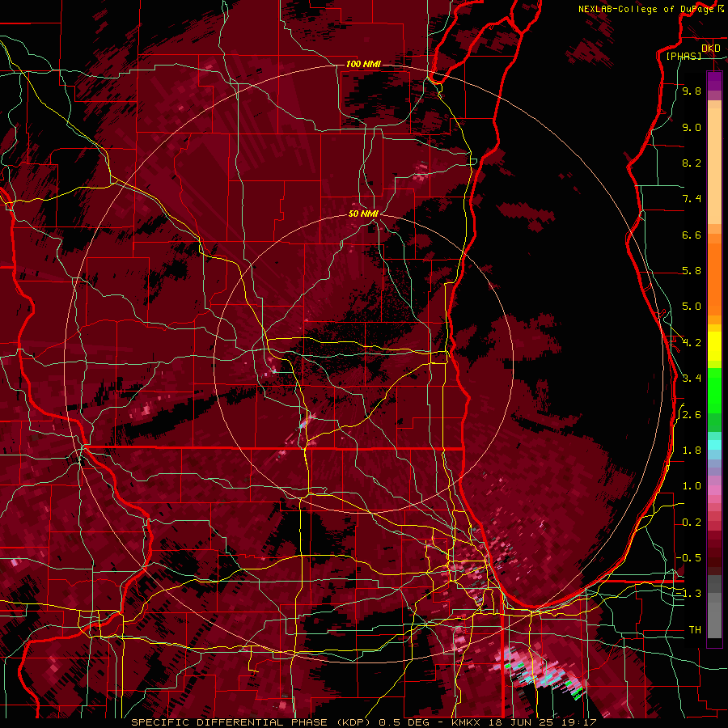728x728 pixels.
Task: Click the SPECIFIC DIFFERENTIAL PHASE (KDP) footer title
Action: point(252,722)
